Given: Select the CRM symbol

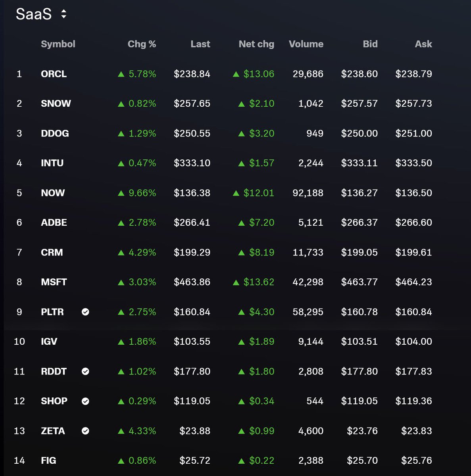Looking at the screenshot, I should (x=52, y=252).
